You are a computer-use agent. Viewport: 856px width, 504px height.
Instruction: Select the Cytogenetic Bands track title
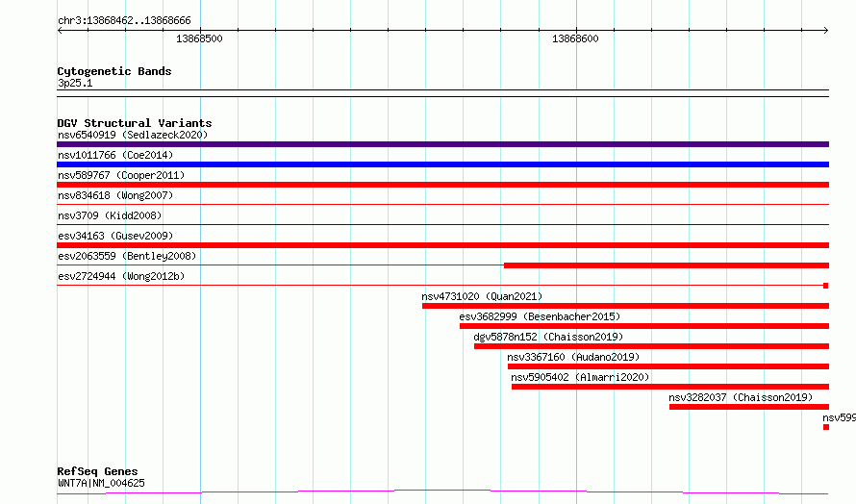pyautogui.click(x=114, y=71)
